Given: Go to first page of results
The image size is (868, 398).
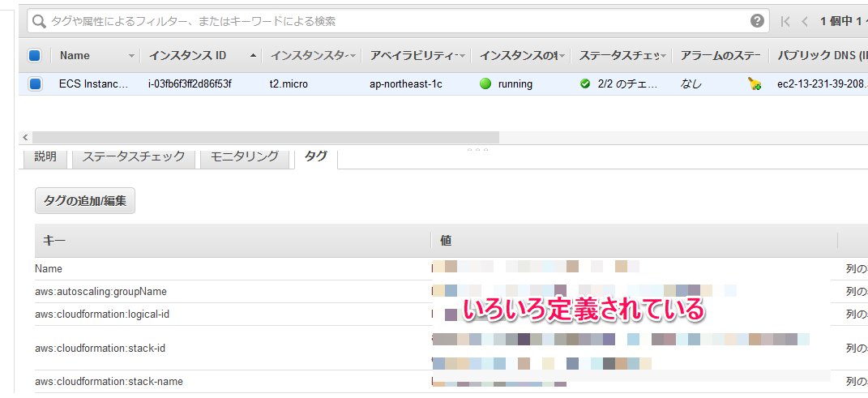Looking at the screenshot, I should (x=784, y=21).
